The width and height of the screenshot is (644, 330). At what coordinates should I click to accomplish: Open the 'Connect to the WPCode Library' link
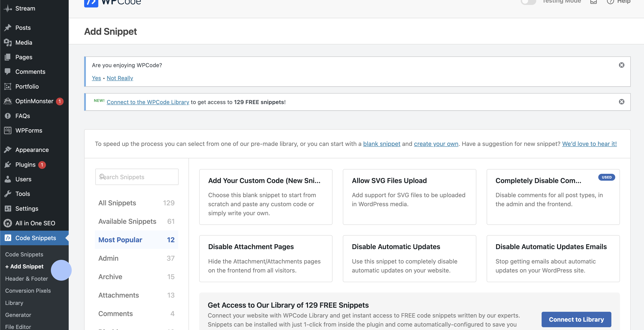[x=148, y=102]
